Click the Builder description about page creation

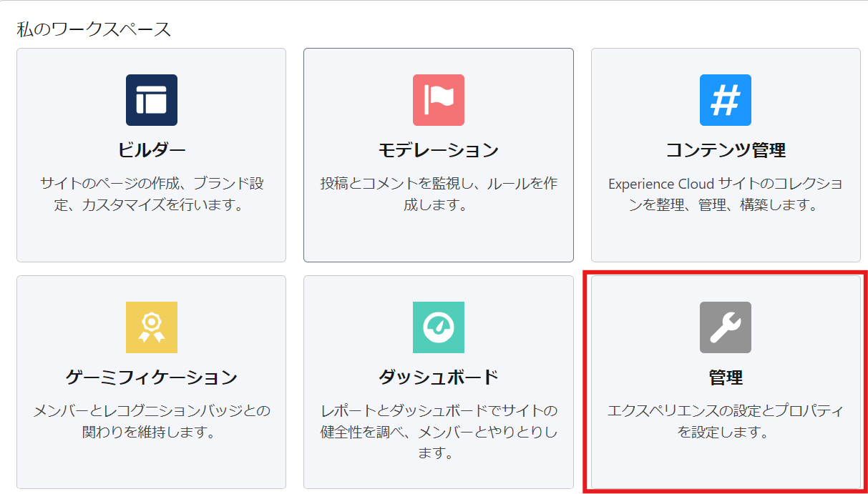pyautogui.click(x=151, y=194)
